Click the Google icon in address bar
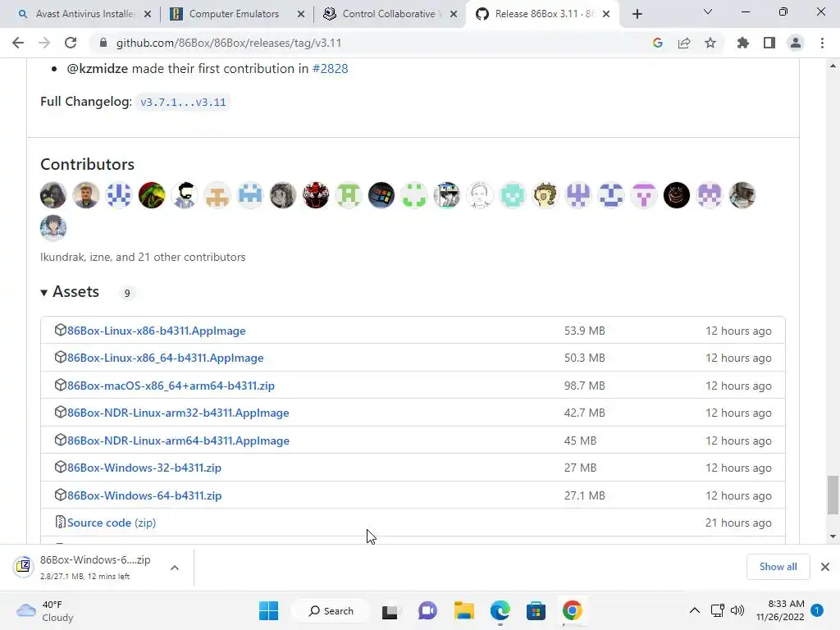 coord(658,43)
